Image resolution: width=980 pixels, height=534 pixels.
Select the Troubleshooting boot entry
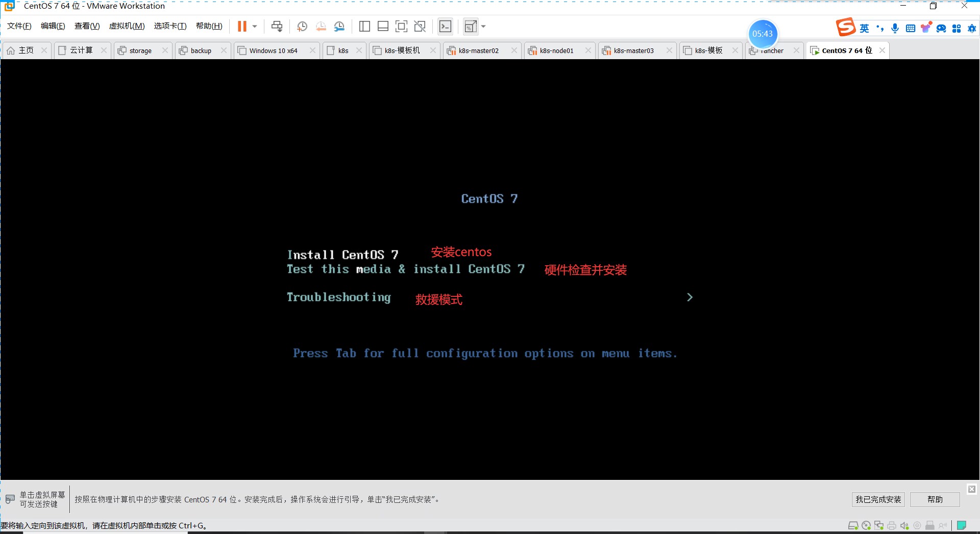338,297
